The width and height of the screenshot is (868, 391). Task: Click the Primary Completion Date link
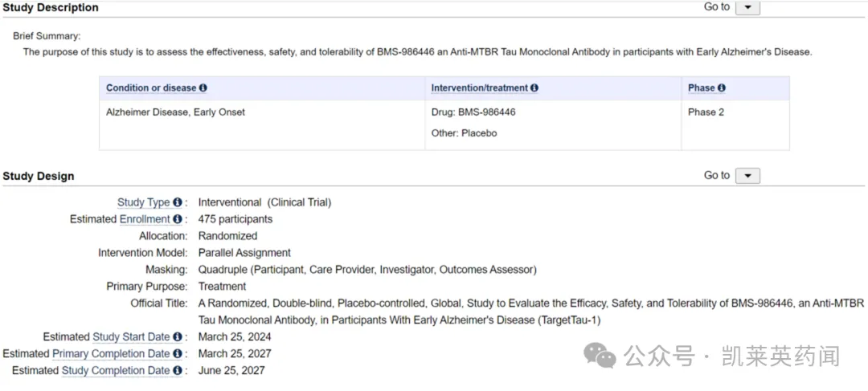(111, 354)
